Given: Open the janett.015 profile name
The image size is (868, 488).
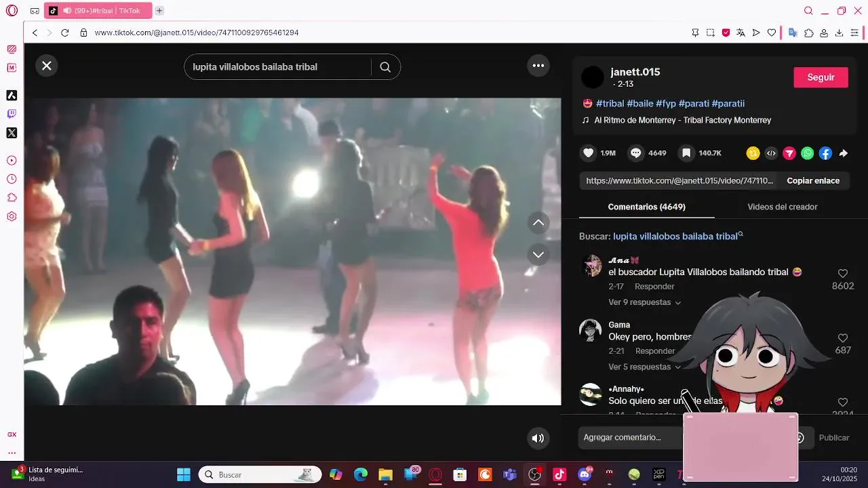Looking at the screenshot, I should pyautogui.click(x=635, y=72).
